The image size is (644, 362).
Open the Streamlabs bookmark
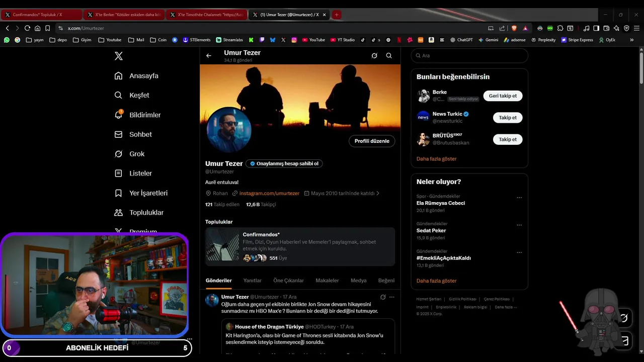tap(229, 40)
